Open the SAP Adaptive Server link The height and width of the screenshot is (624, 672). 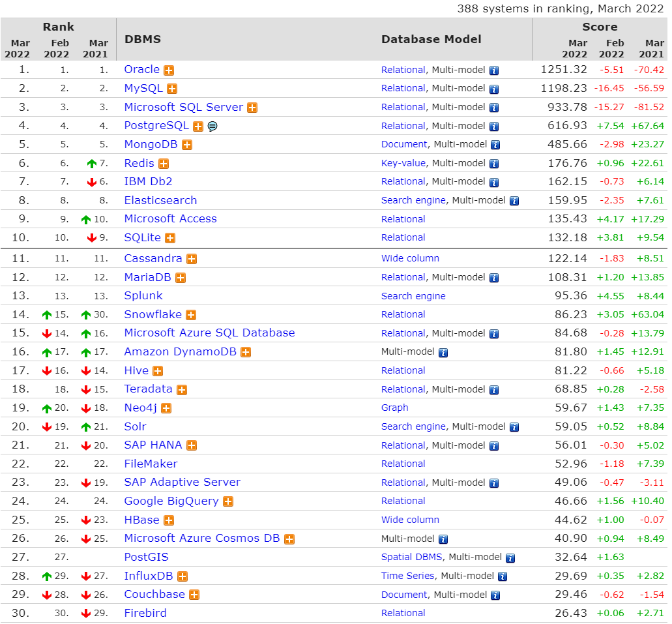coord(183,483)
